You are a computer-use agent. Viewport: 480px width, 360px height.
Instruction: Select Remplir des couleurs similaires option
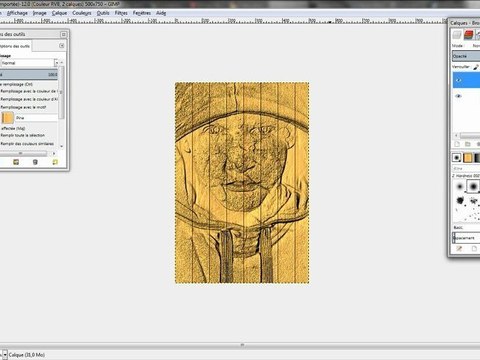coord(27,144)
